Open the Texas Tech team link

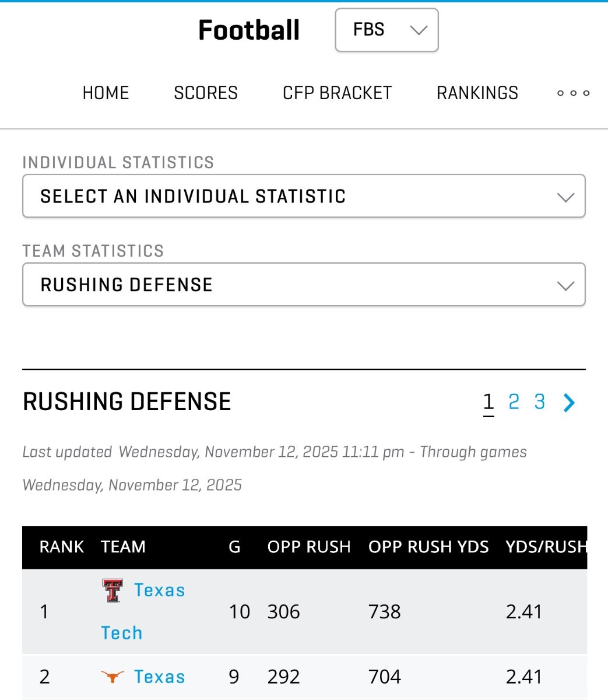coord(159,590)
